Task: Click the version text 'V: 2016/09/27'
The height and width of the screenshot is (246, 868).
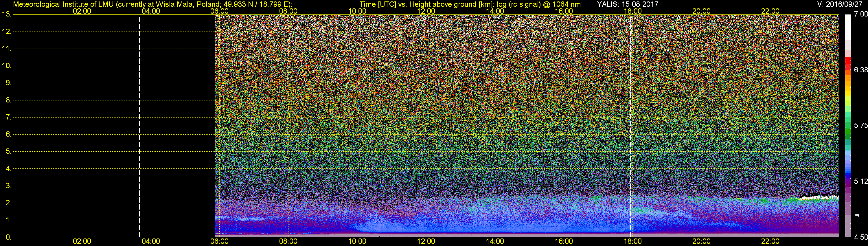Action: [839, 4]
